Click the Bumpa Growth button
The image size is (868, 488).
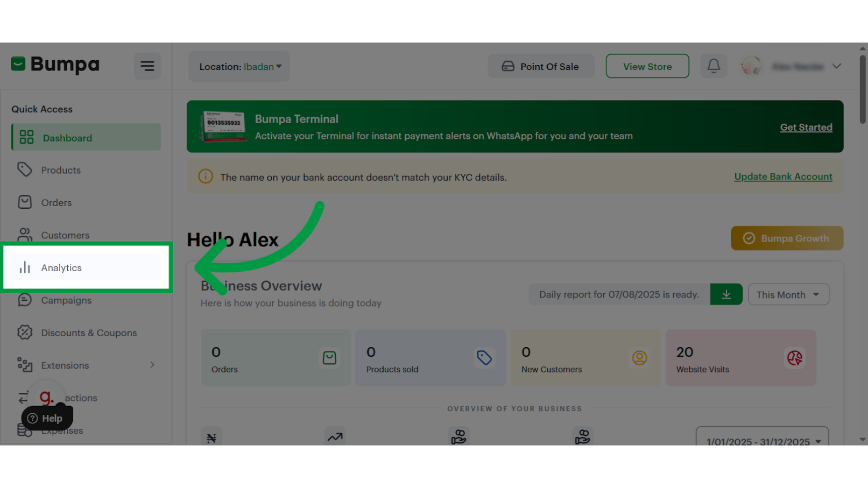(x=787, y=238)
